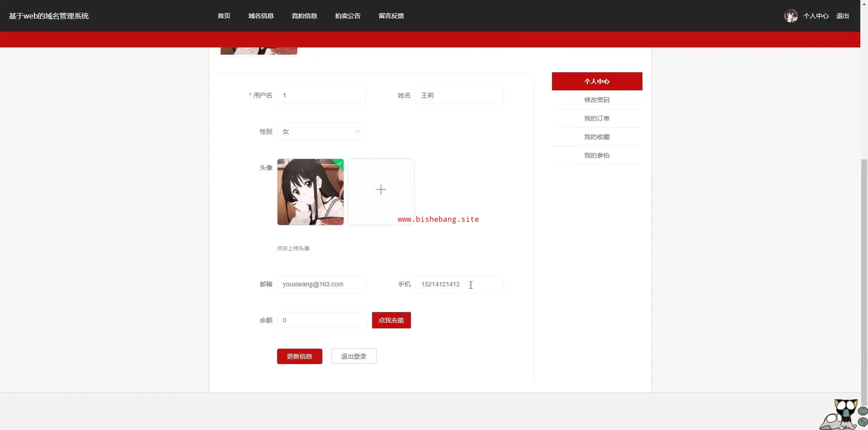Open 竞拍信息 navigation item
The height and width of the screenshot is (430, 868).
304,16
